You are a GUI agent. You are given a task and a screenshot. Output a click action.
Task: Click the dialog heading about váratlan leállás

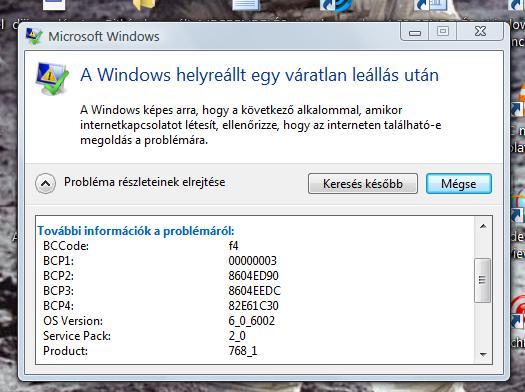coord(259,75)
